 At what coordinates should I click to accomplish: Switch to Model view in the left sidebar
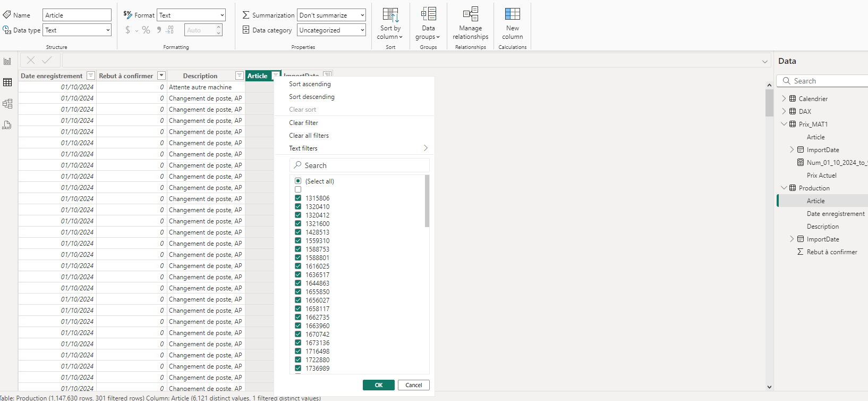coord(7,104)
